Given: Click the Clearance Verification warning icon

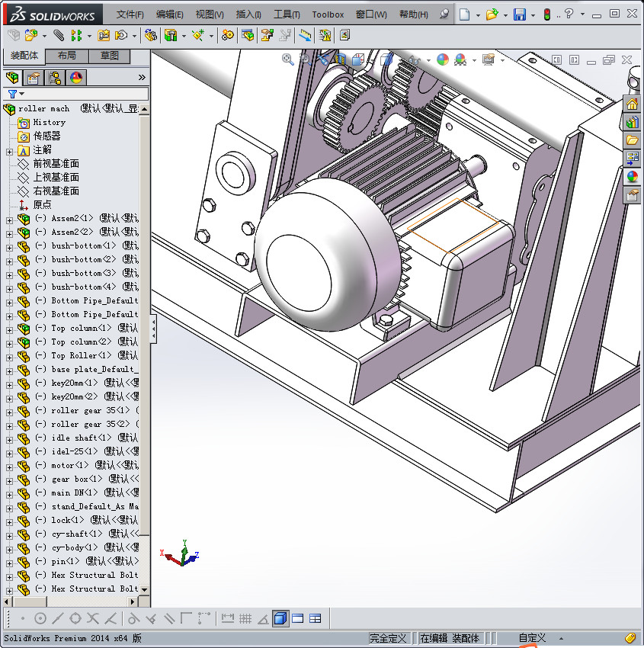Looking at the screenshot, I should (325, 36).
